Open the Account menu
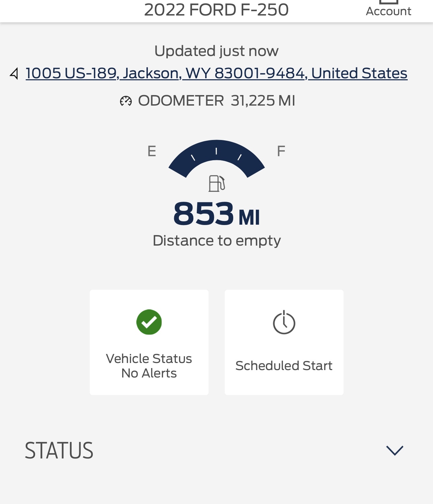 (x=388, y=11)
